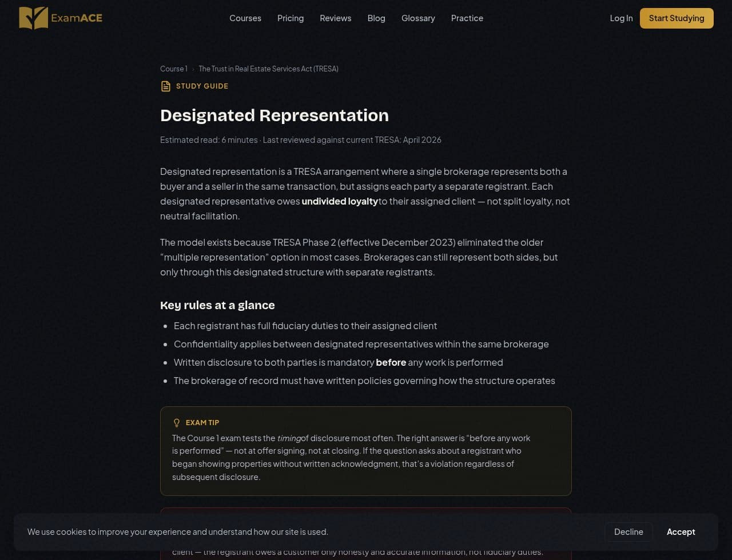
Task: Click the Start Studying button
Action: [x=677, y=18]
